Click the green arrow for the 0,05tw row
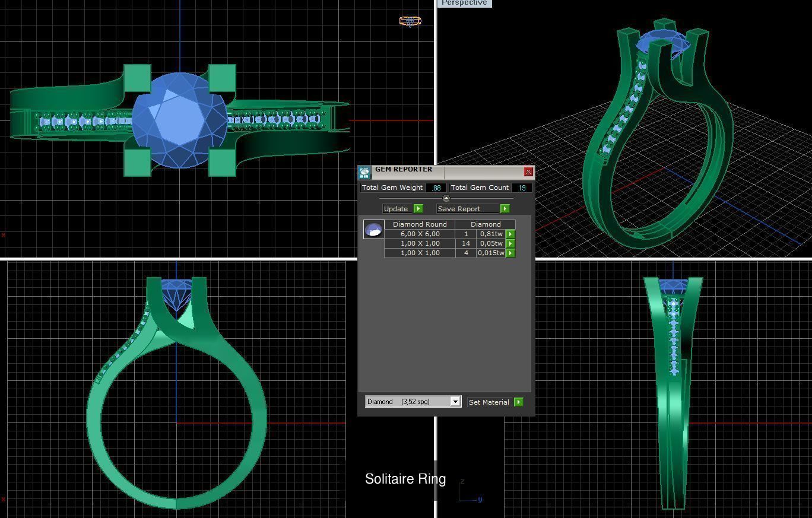Viewport: 812px width, 518px height. tap(510, 244)
